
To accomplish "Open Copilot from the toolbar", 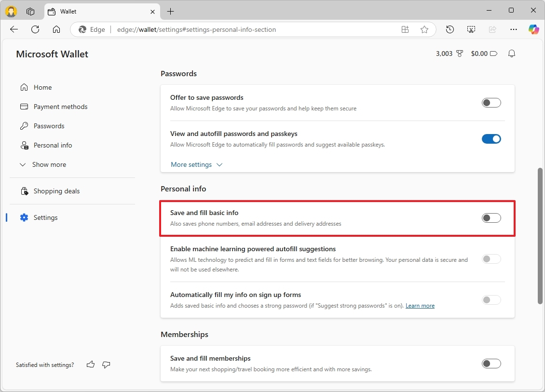I will click(533, 29).
